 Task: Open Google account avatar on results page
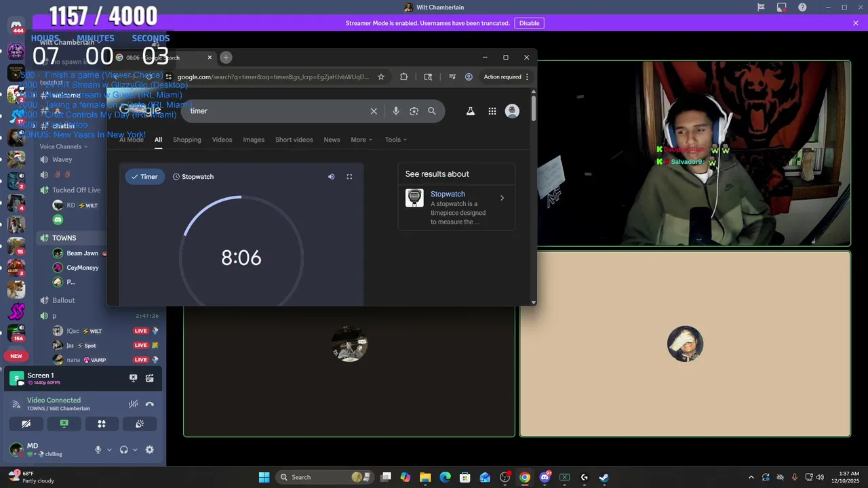(512, 111)
